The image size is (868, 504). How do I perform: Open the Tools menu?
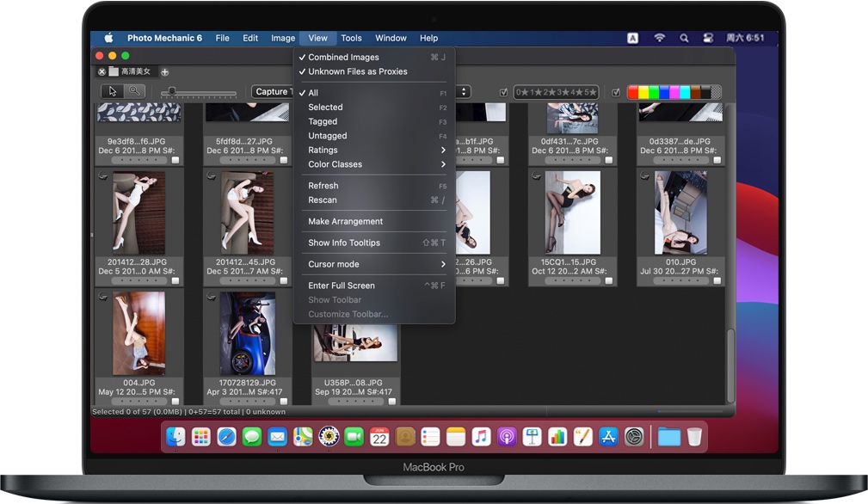click(351, 38)
